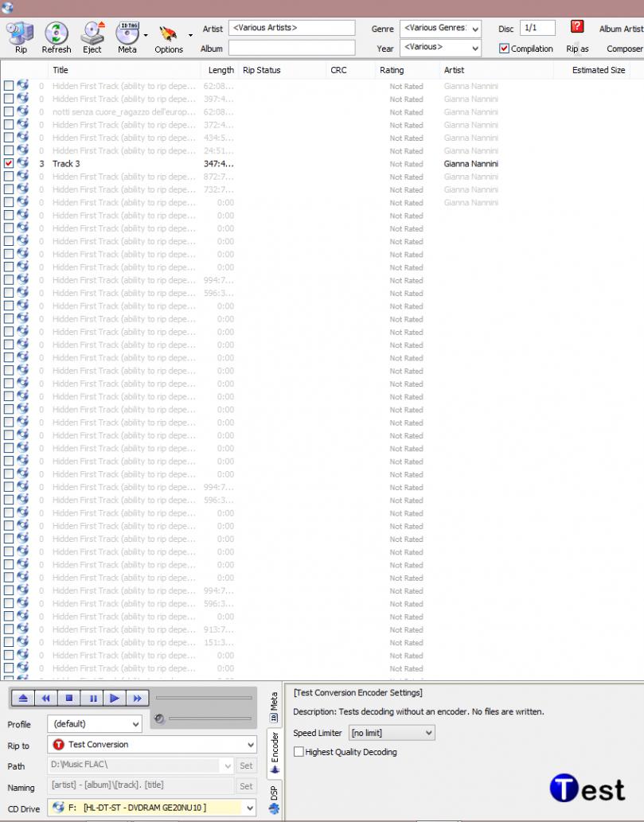Screen dimensions: 644x822
Task: Switch to the Meta side tab
Action: click(274, 707)
